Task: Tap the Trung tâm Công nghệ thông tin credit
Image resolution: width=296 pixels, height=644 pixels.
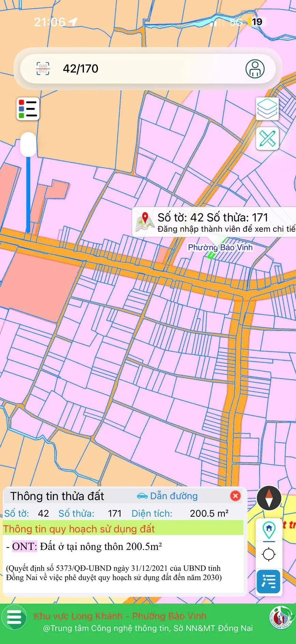Action: (148, 628)
